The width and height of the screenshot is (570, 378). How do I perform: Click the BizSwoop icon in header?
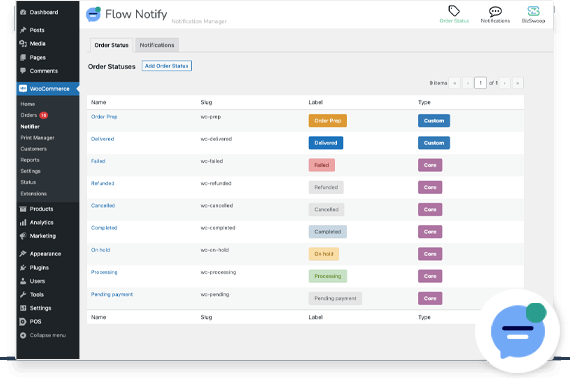533,11
